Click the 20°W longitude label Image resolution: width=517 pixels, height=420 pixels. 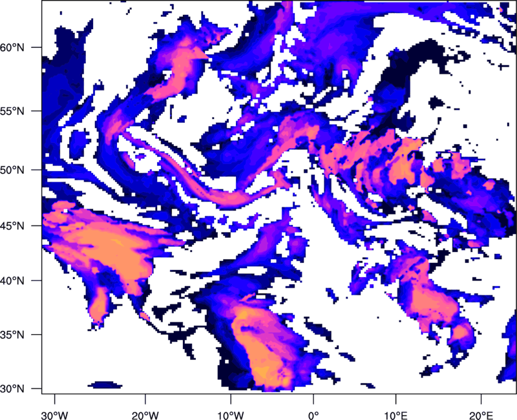point(145,415)
